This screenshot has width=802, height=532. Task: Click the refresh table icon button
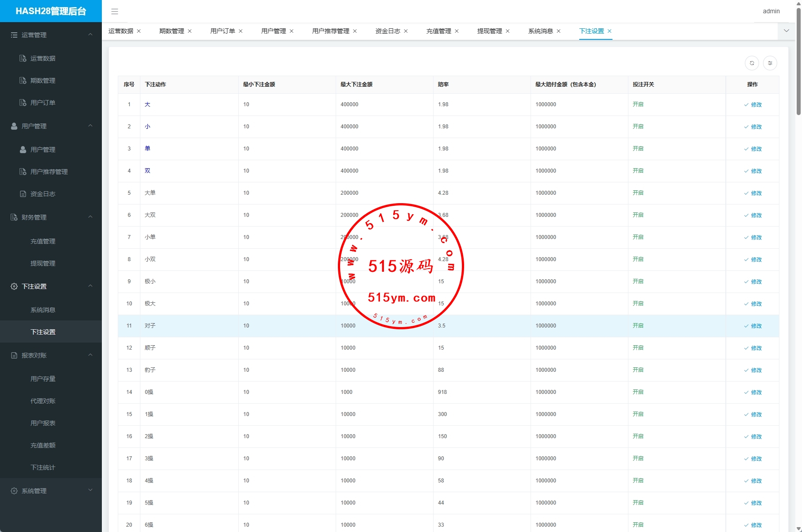pyautogui.click(x=752, y=63)
